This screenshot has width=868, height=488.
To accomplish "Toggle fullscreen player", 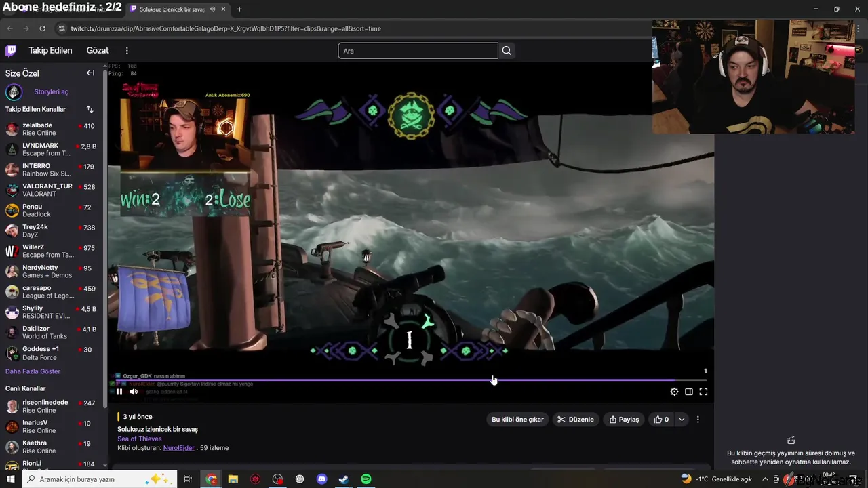I will [x=703, y=392].
